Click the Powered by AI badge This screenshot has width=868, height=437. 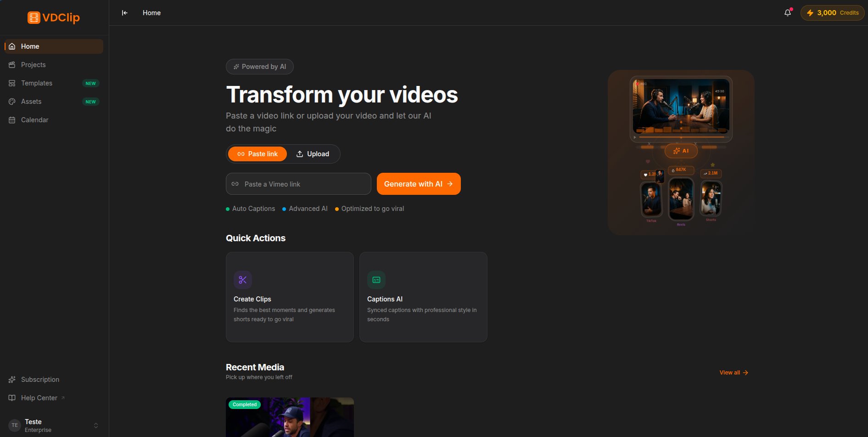click(260, 67)
